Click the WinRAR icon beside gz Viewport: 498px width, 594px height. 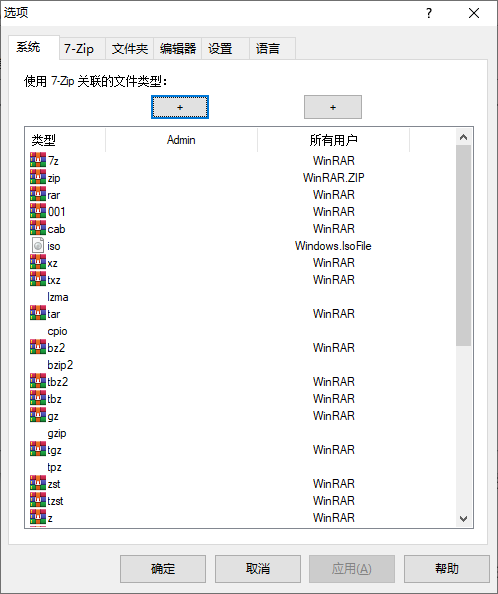[38, 416]
